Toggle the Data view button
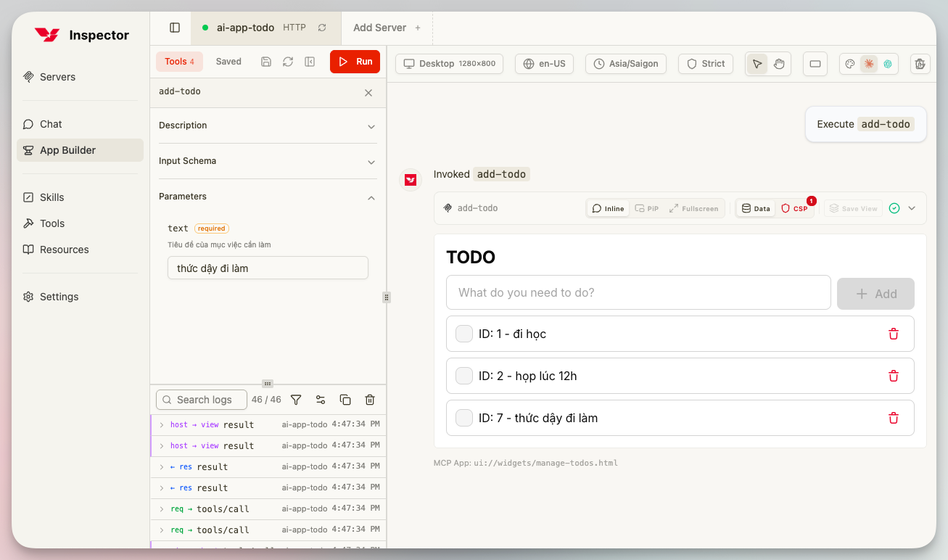 tap(756, 208)
